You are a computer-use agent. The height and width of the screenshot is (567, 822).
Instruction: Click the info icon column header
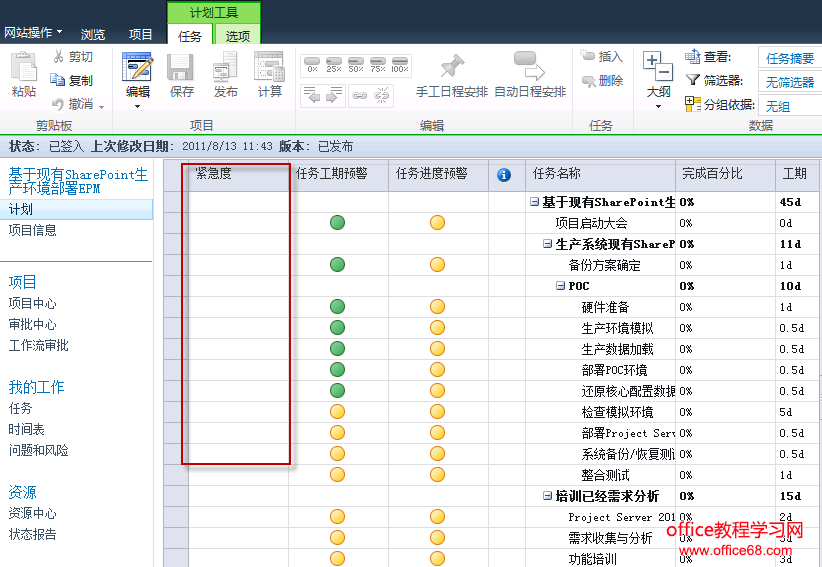point(504,175)
